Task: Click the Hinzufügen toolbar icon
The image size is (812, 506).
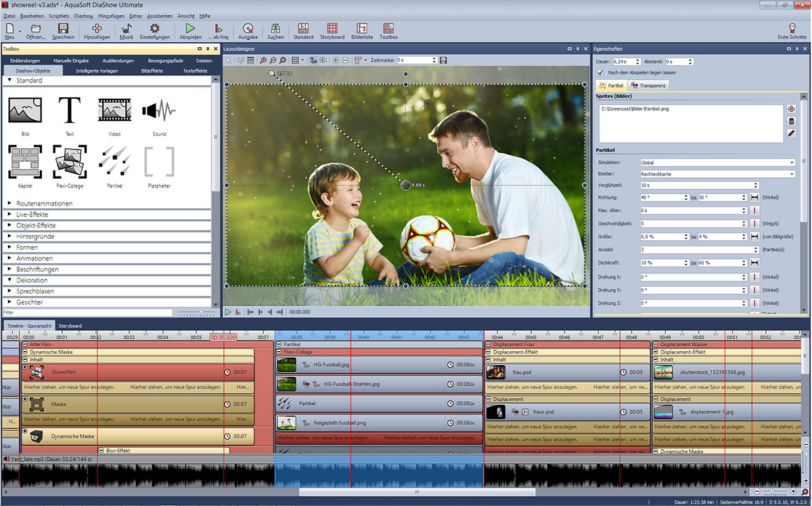Action: pyautogui.click(x=97, y=29)
